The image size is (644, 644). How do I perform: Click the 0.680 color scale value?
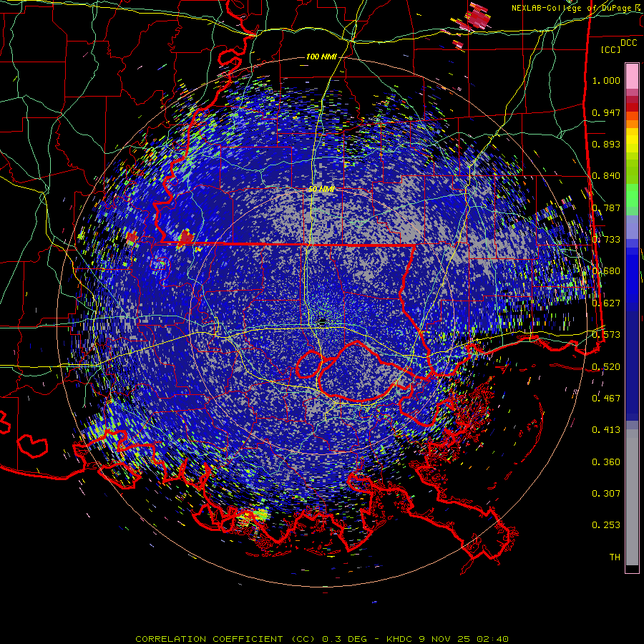pyautogui.click(x=606, y=271)
